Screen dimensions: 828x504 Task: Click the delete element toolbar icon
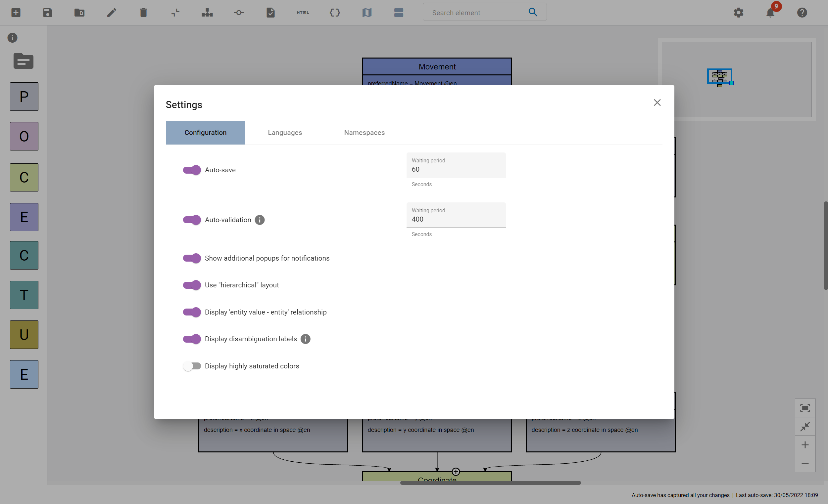(x=143, y=12)
